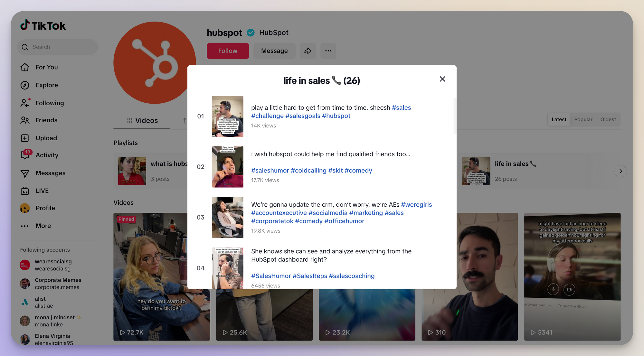The height and width of the screenshot is (356, 644).
Task: Click Message button on HubSpot profile
Action: pyautogui.click(x=274, y=51)
